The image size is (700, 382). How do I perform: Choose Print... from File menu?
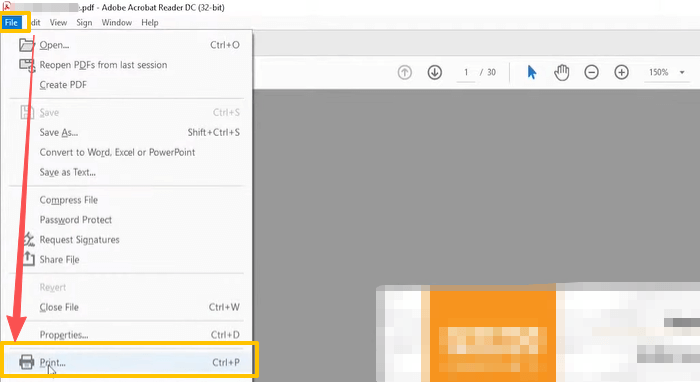coord(127,362)
